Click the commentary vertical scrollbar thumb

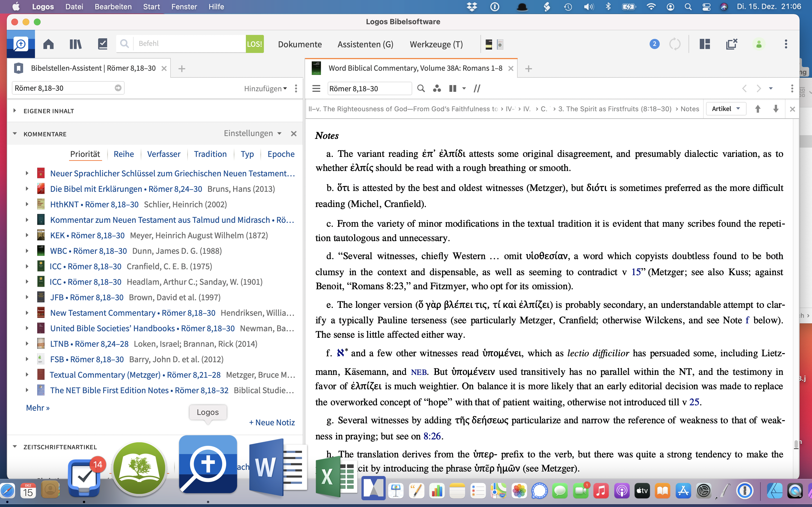(x=796, y=444)
